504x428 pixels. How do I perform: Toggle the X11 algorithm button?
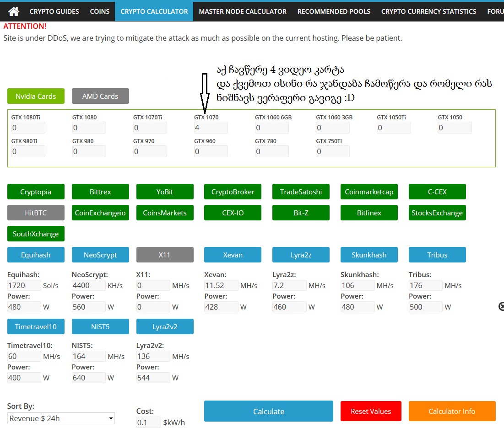pyautogui.click(x=165, y=255)
